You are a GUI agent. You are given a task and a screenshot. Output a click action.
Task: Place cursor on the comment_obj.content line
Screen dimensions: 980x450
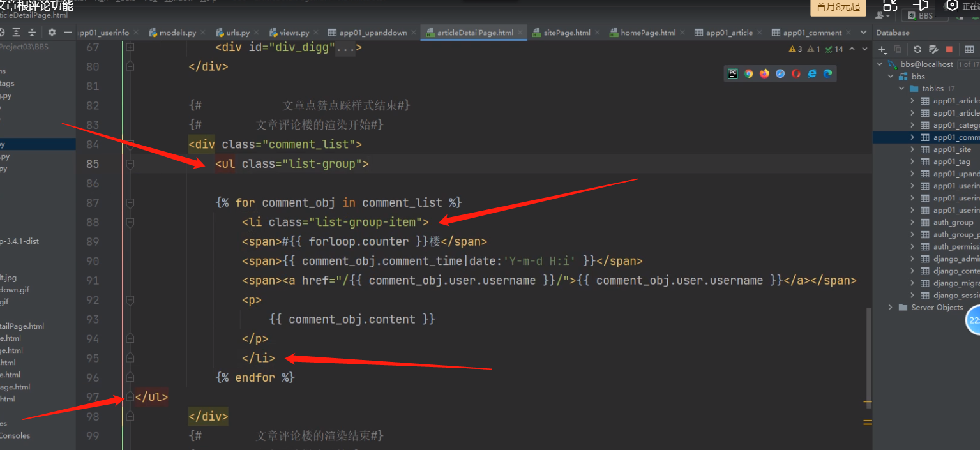pyautogui.click(x=352, y=319)
